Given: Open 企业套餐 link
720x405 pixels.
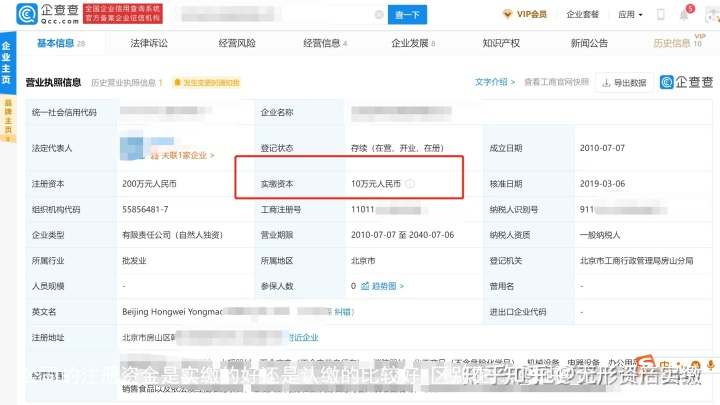Looking at the screenshot, I should pos(582,14).
